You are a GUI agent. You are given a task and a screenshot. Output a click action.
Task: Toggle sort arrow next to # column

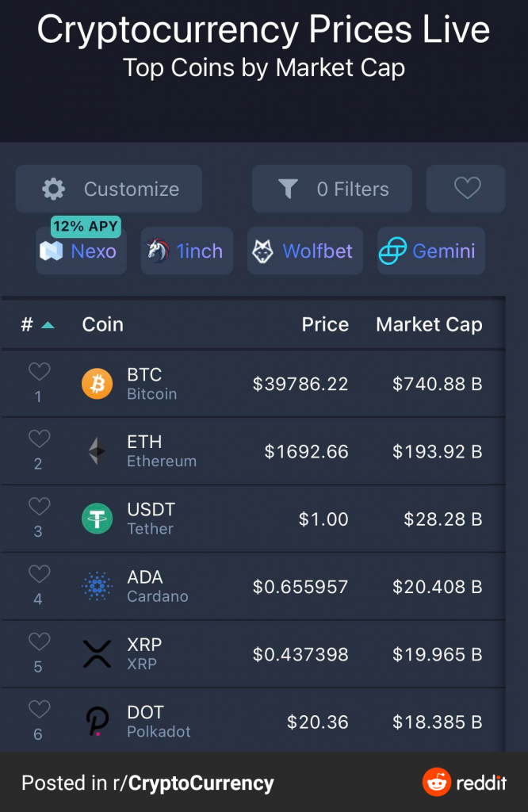tap(48, 325)
